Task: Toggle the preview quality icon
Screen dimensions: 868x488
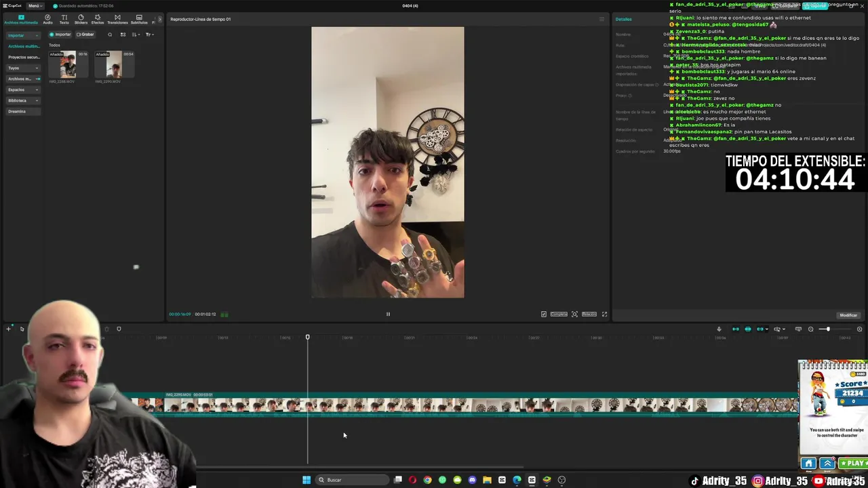Action: 544,314
